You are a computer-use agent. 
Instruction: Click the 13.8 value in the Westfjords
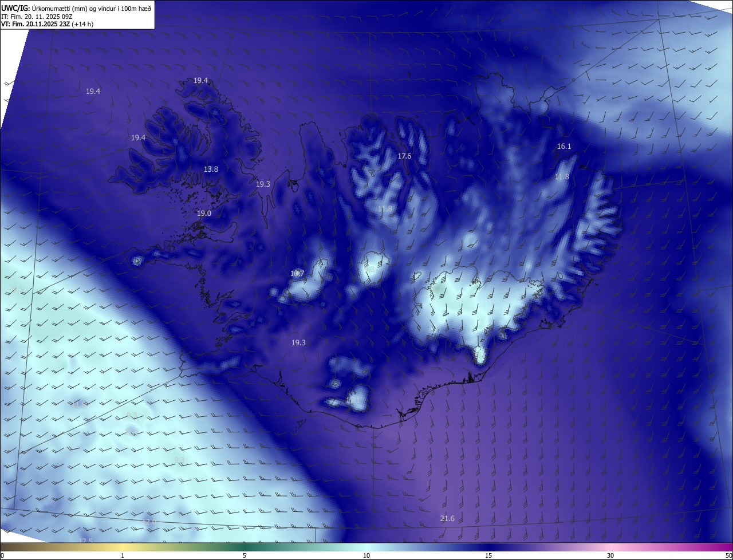211,169
